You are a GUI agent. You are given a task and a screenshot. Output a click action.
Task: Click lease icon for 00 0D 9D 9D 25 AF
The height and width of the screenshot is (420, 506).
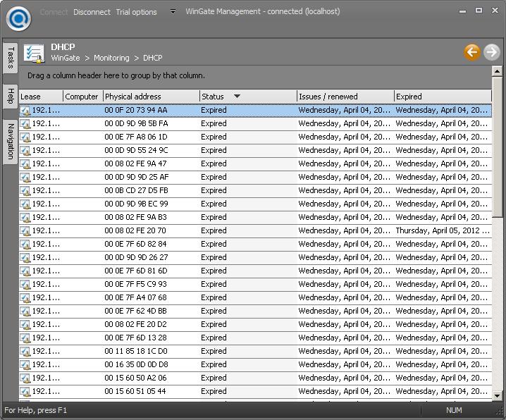point(25,178)
